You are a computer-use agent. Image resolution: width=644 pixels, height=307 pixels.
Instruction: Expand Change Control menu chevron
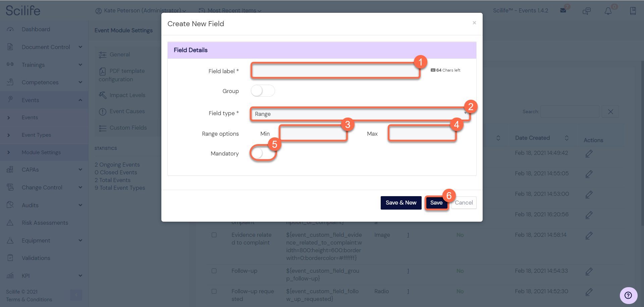[x=80, y=187]
